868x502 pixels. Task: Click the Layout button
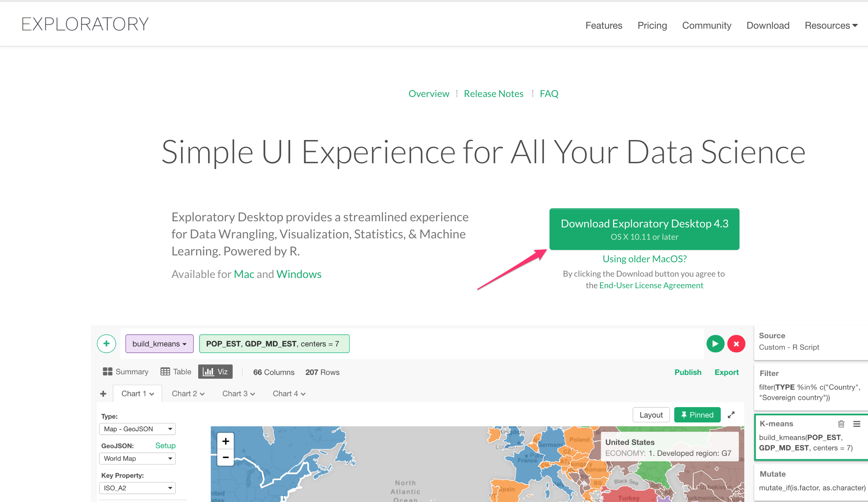651,415
